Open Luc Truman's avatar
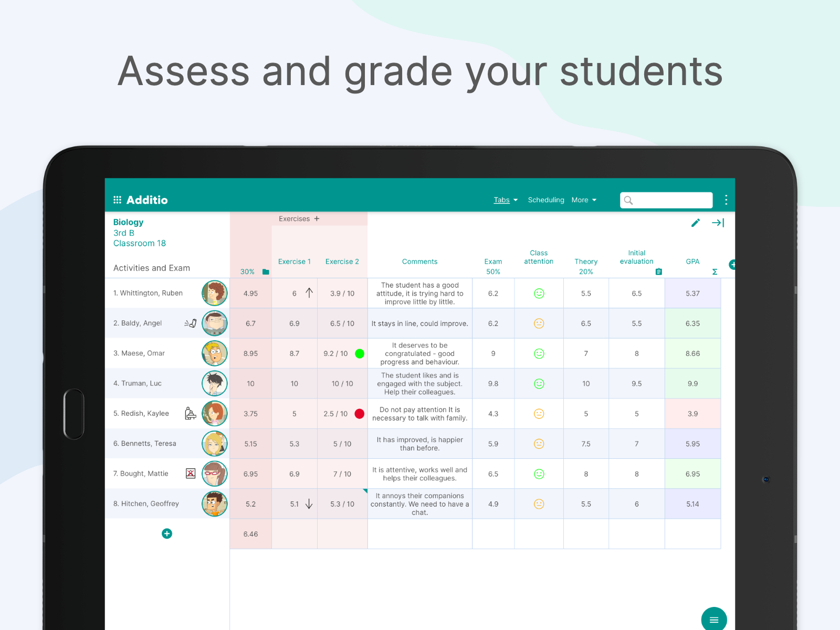 [215, 383]
